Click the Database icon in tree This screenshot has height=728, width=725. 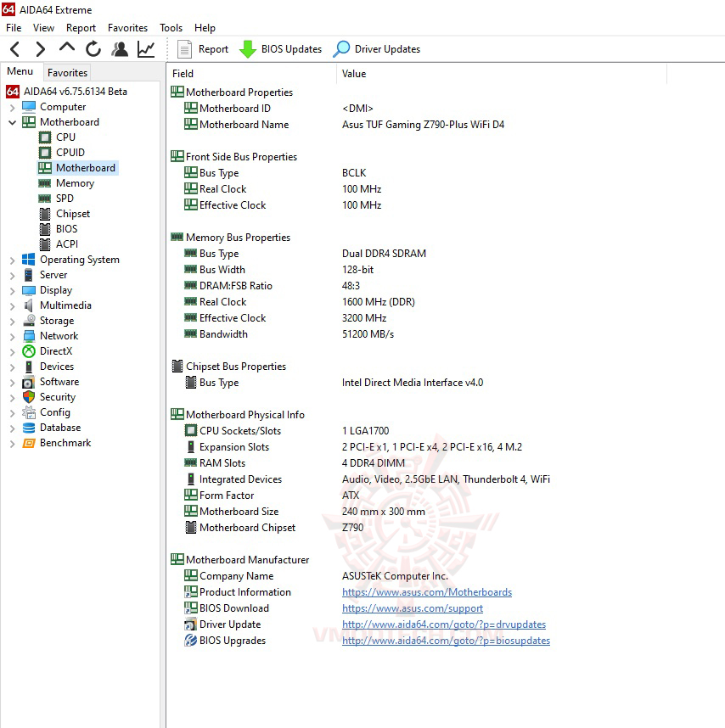point(29,428)
